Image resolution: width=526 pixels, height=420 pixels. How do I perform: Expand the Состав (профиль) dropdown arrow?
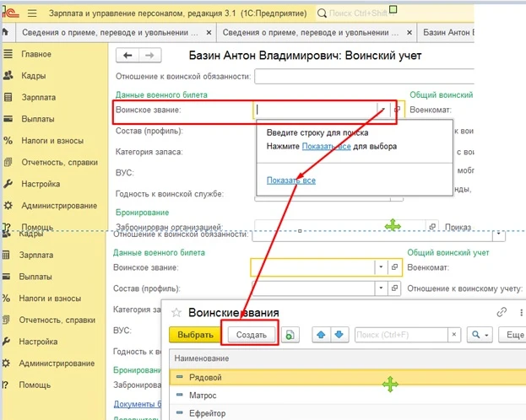point(381,288)
